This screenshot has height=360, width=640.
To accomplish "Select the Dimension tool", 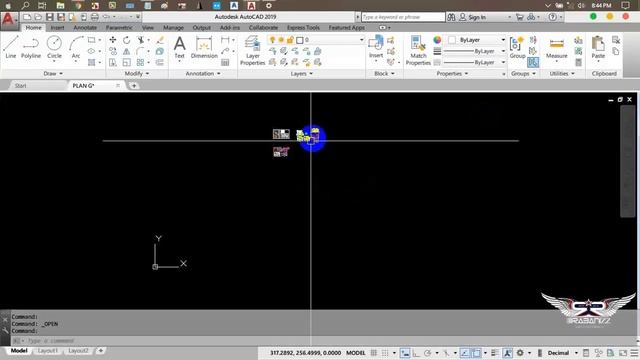I will (204, 47).
